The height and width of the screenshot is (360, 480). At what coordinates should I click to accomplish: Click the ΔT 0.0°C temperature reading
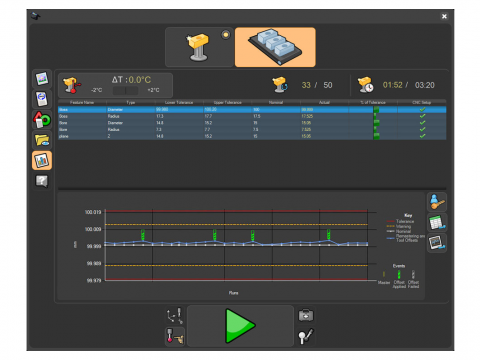(x=131, y=80)
